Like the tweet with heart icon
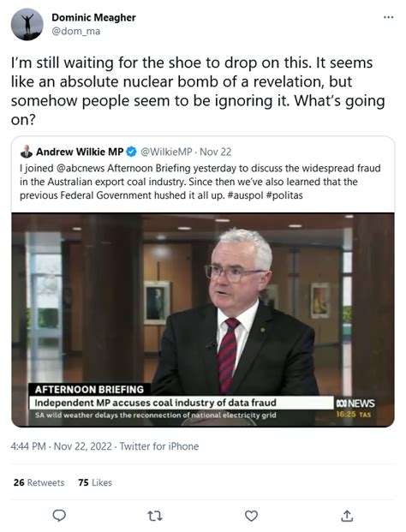 251,516
